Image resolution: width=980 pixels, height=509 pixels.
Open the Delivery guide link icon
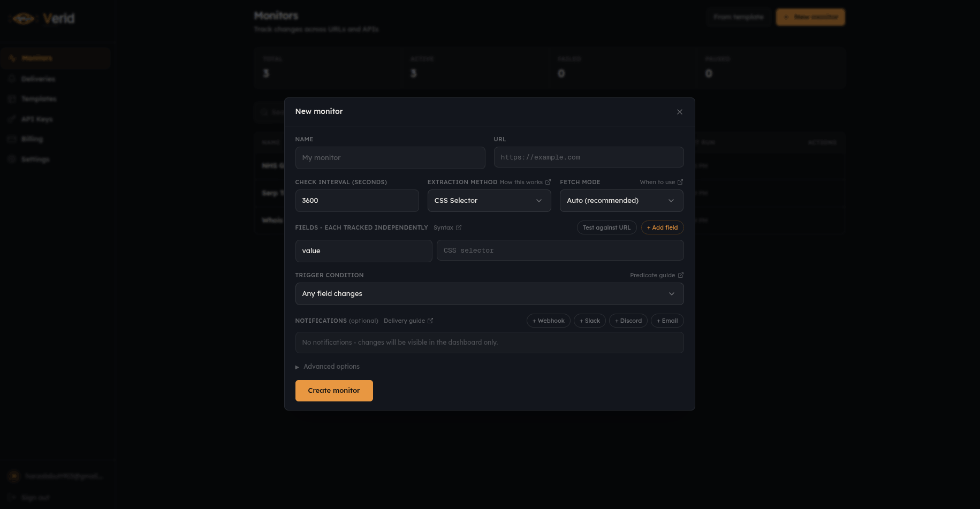(430, 321)
